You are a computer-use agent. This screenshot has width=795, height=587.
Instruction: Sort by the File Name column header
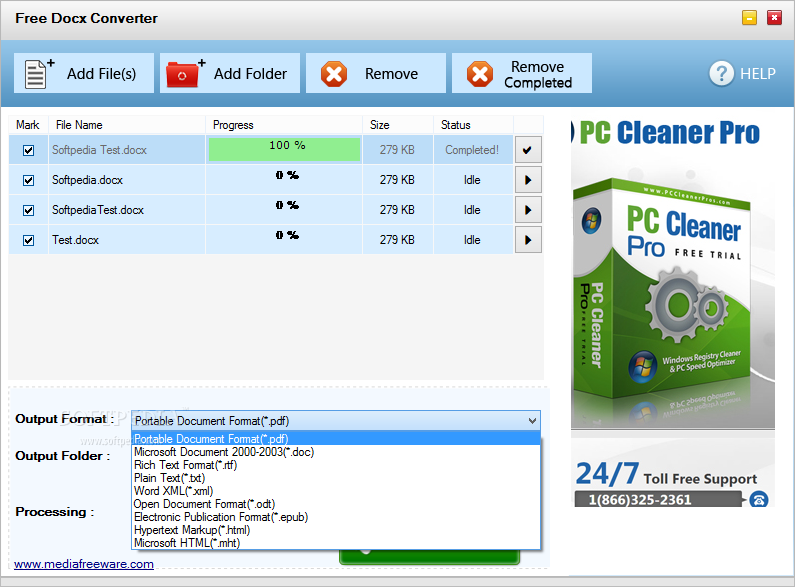tap(127, 125)
